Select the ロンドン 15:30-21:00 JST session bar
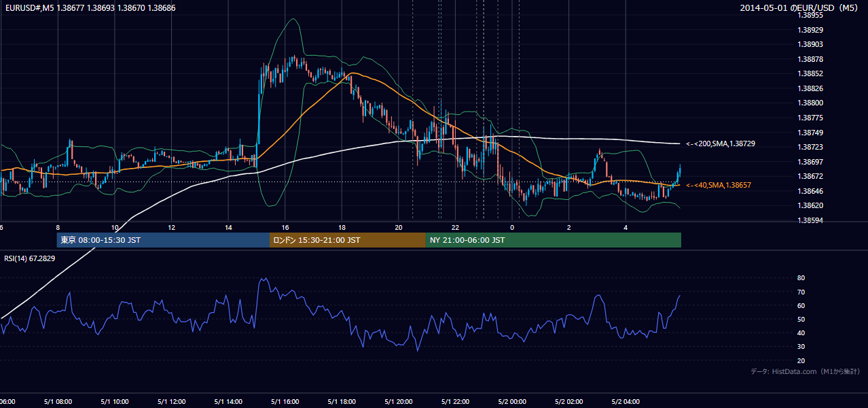Image resolution: width=868 pixels, height=408 pixels. [x=348, y=240]
